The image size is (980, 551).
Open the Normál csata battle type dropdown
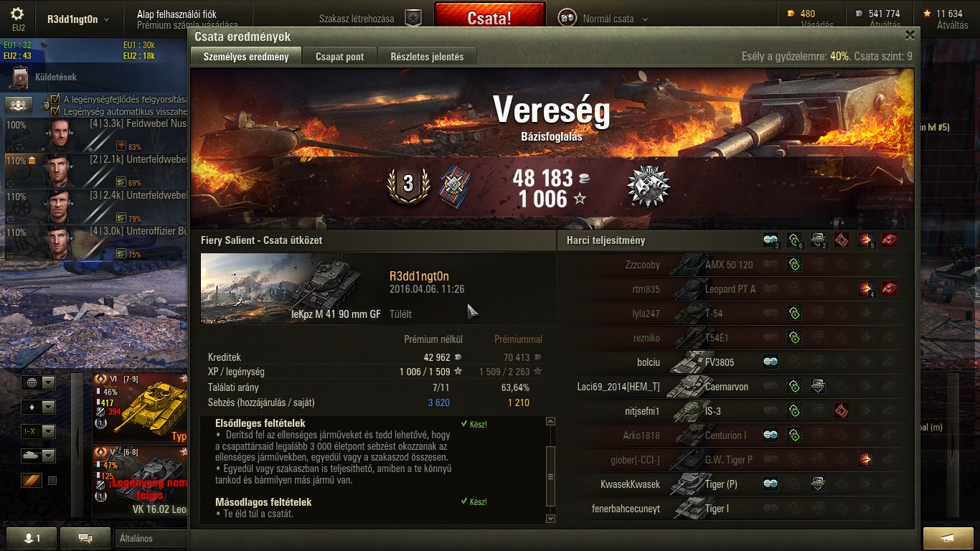pos(608,19)
